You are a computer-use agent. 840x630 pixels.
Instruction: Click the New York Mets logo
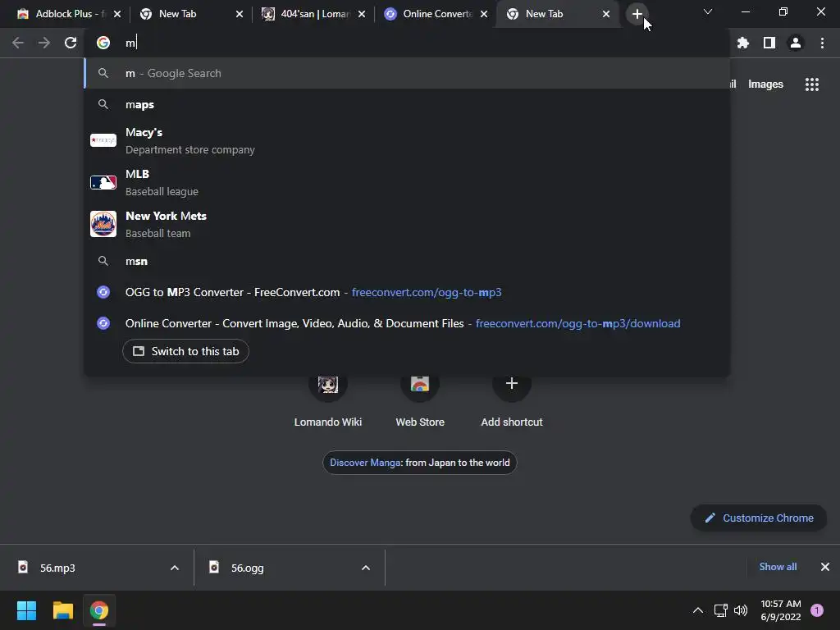point(103,224)
